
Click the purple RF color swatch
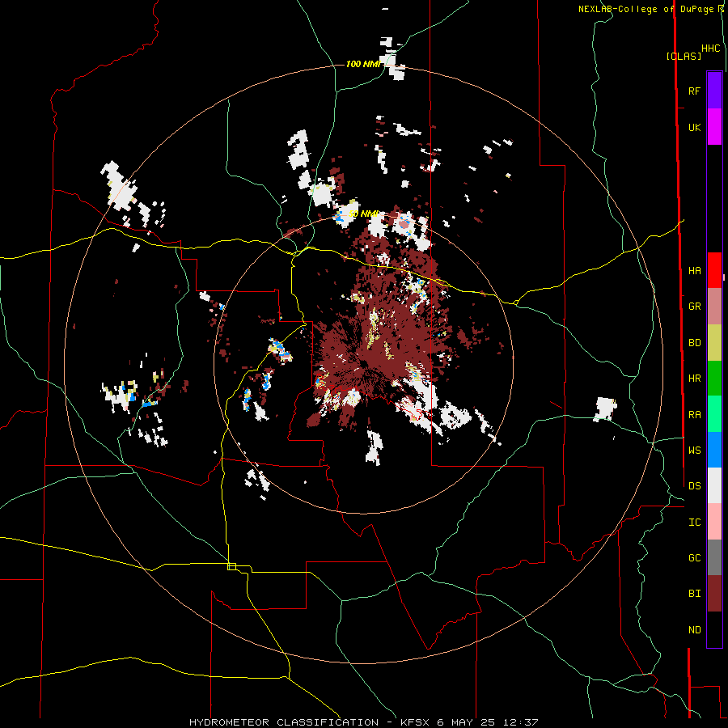click(714, 91)
